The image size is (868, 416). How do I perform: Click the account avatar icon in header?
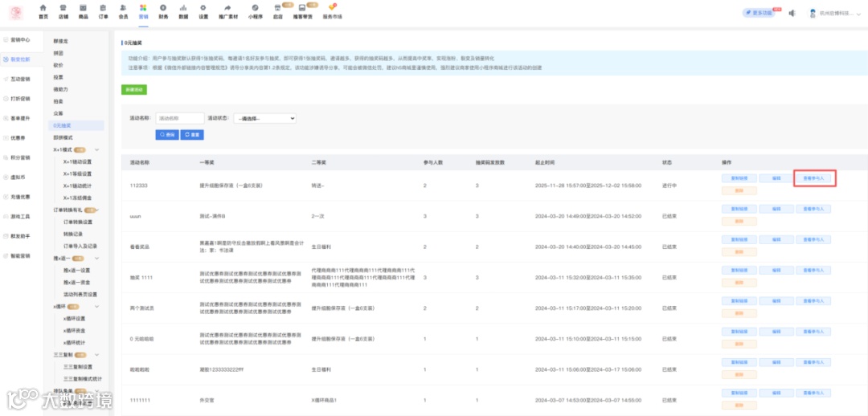(x=813, y=13)
